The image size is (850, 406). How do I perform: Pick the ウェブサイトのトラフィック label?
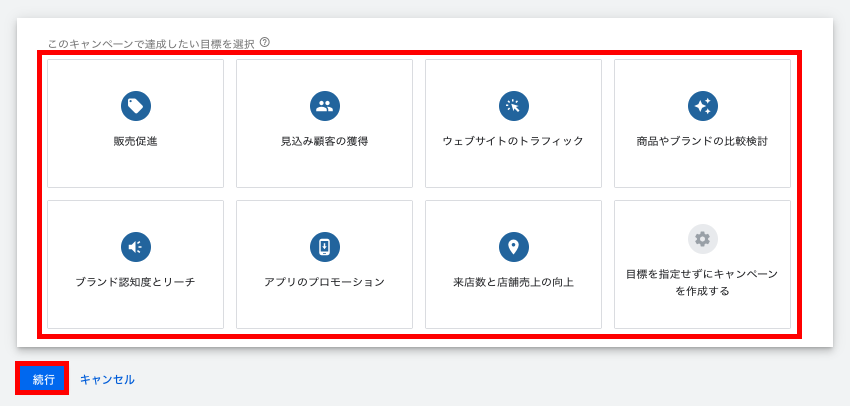[513, 141]
